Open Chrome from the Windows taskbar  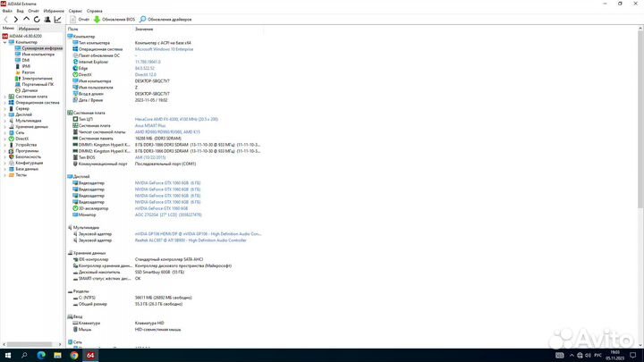coord(73,355)
